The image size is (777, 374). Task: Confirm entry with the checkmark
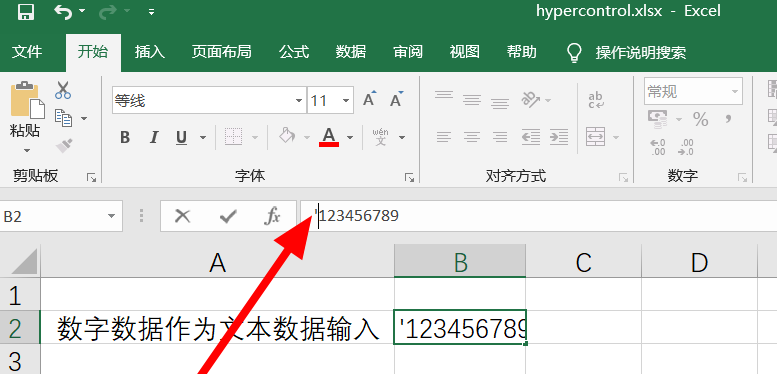pyautogui.click(x=228, y=216)
